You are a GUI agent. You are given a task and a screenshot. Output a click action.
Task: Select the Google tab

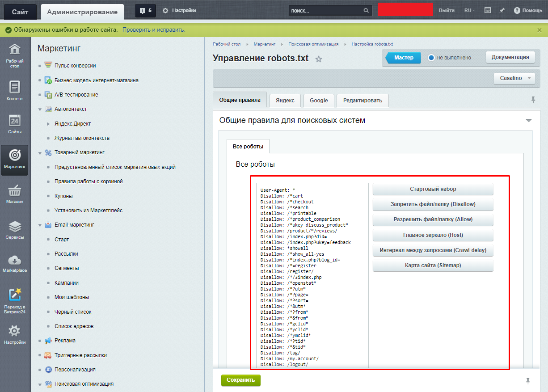[x=319, y=101]
